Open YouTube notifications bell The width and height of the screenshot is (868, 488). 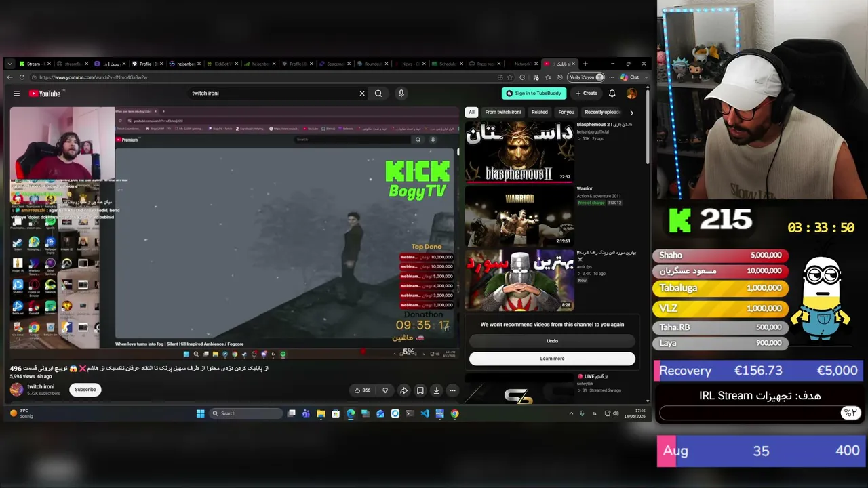[612, 94]
